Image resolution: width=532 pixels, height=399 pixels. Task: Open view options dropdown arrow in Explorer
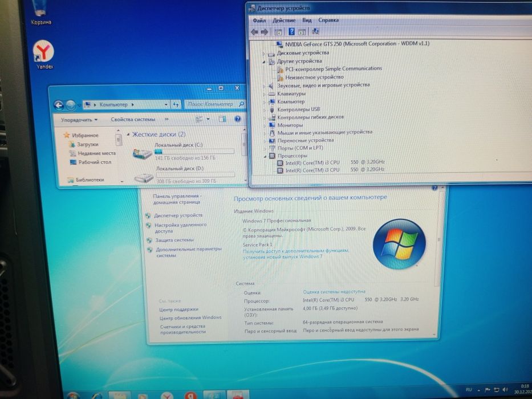(x=208, y=119)
